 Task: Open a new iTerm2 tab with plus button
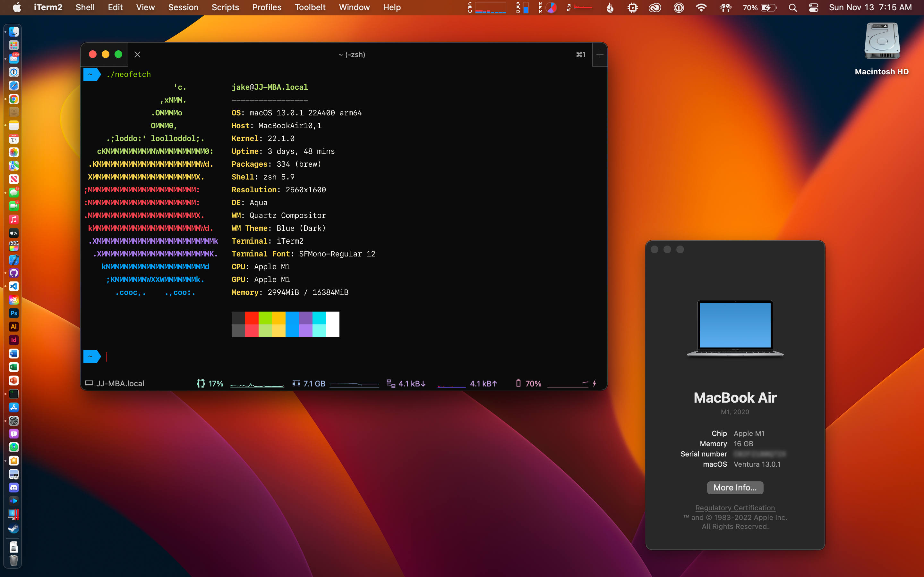pyautogui.click(x=599, y=54)
